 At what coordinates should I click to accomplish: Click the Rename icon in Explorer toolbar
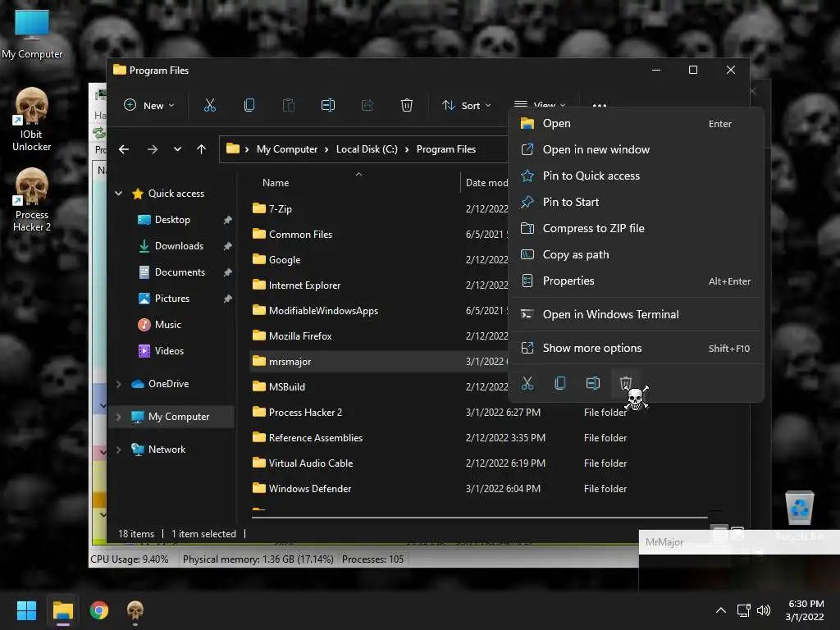(x=328, y=106)
